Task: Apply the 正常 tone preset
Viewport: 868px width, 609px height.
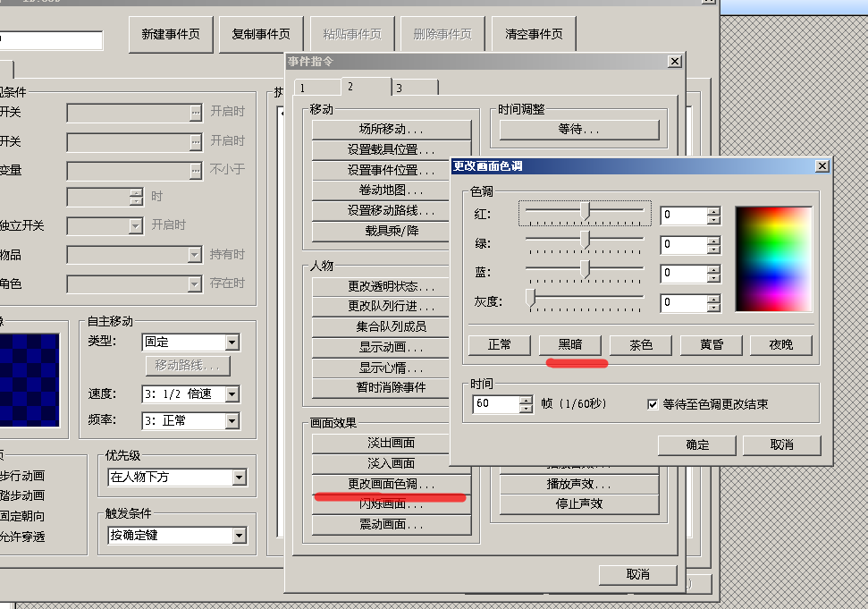Action: [500, 345]
